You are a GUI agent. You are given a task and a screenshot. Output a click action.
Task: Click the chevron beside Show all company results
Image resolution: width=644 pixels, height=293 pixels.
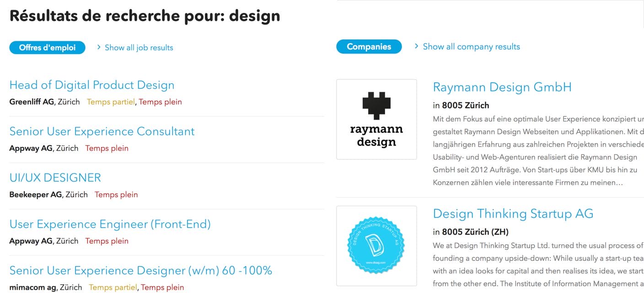(x=416, y=47)
